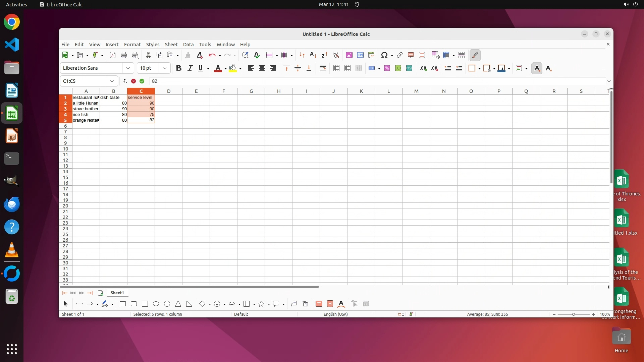Click the Insert Image icon
This screenshot has height=362, width=644.
[x=349, y=55]
